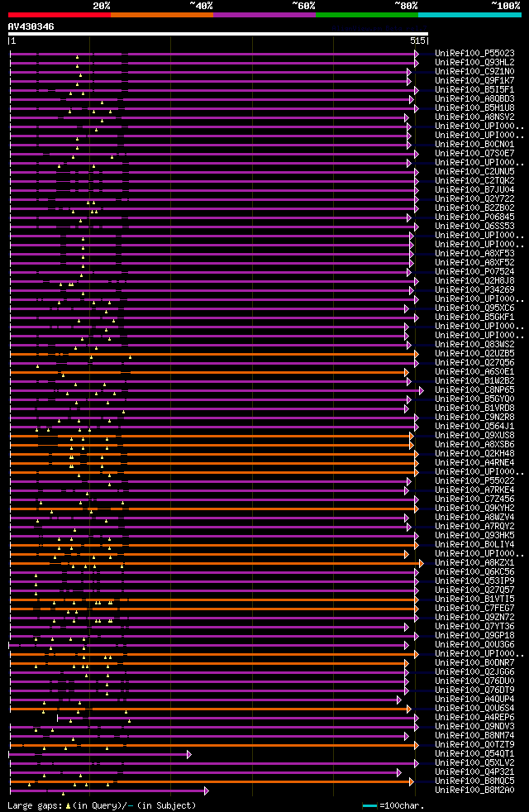Pick the UniRef100_A8XF53 label
The image size is (529, 812).
tap(474, 254)
